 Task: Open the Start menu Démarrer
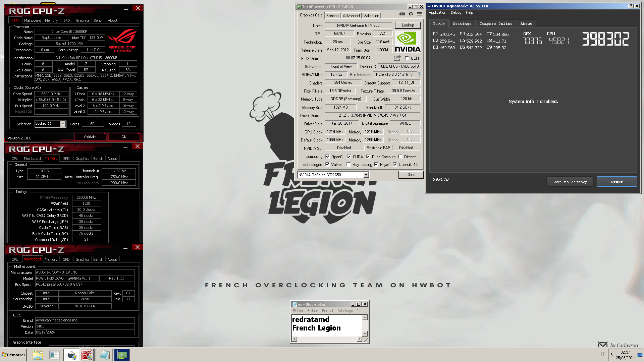[13, 355]
